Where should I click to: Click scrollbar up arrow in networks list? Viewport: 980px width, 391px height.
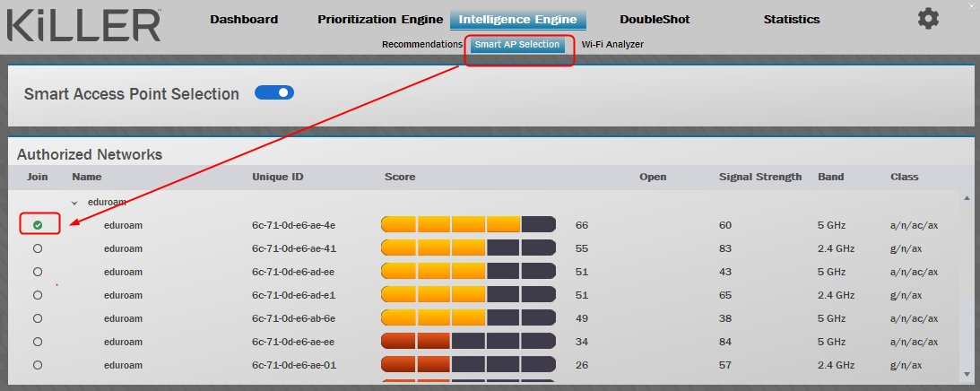click(967, 198)
